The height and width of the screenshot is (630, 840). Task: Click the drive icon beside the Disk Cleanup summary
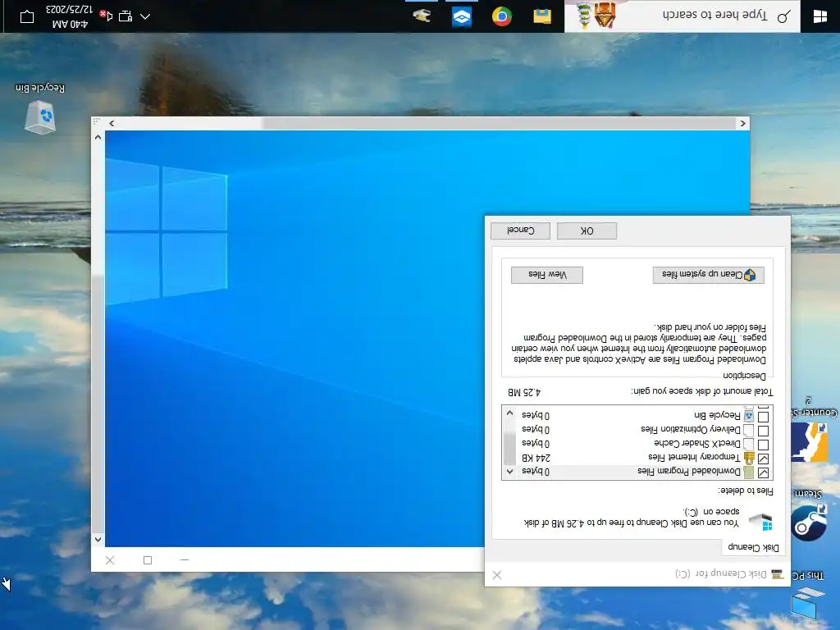point(760,520)
